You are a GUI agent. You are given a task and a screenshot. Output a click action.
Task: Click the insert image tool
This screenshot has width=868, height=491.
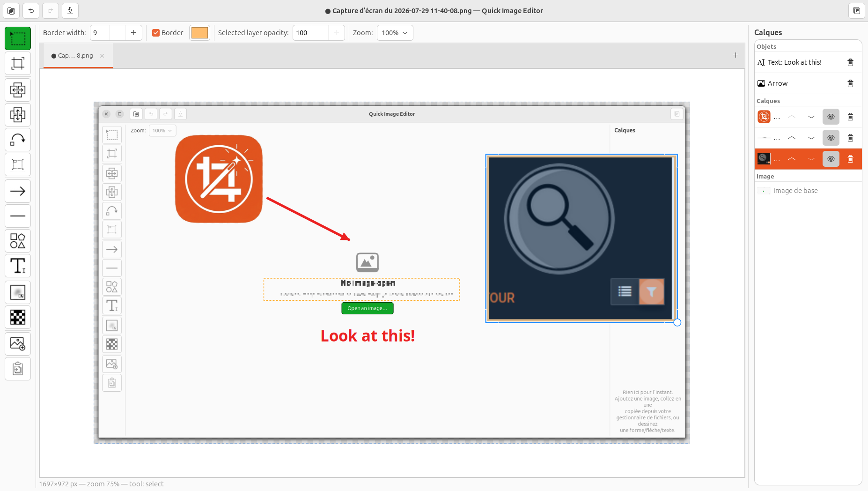(x=18, y=344)
